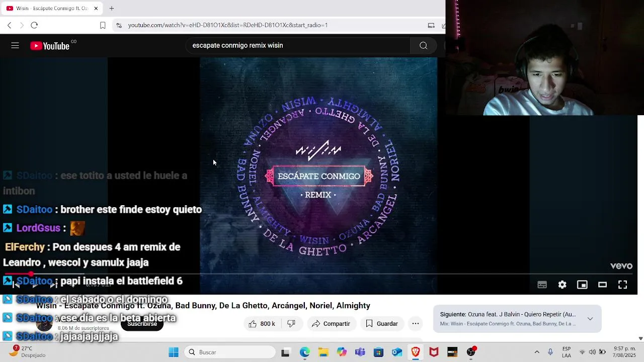Open Microsoft Teams from the taskbar
Viewport: 644px width, 362px height.
360,352
